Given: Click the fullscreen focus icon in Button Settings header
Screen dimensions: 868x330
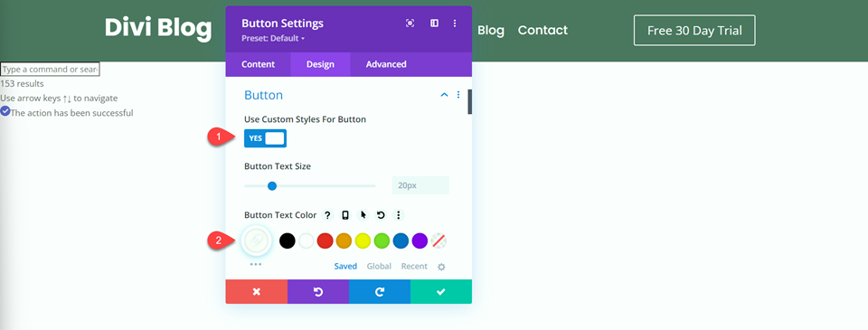Looking at the screenshot, I should pyautogui.click(x=410, y=24).
